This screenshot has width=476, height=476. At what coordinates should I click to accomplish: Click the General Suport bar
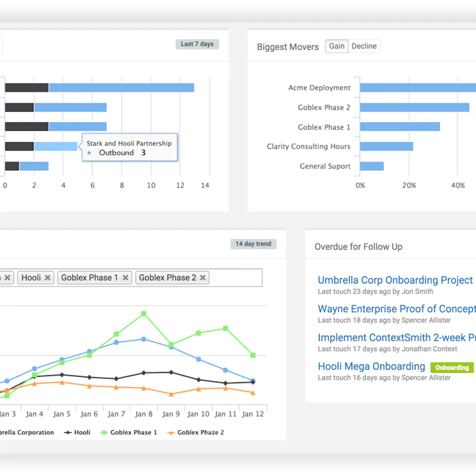pos(372,166)
